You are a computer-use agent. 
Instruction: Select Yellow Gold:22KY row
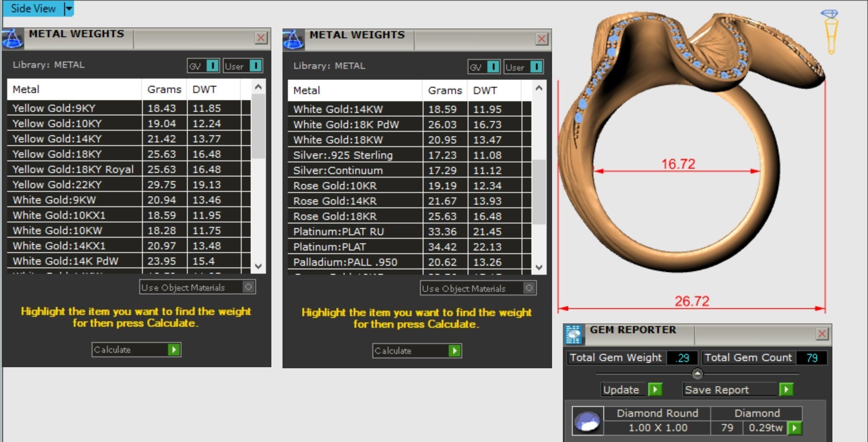click(x=128, y=184)
